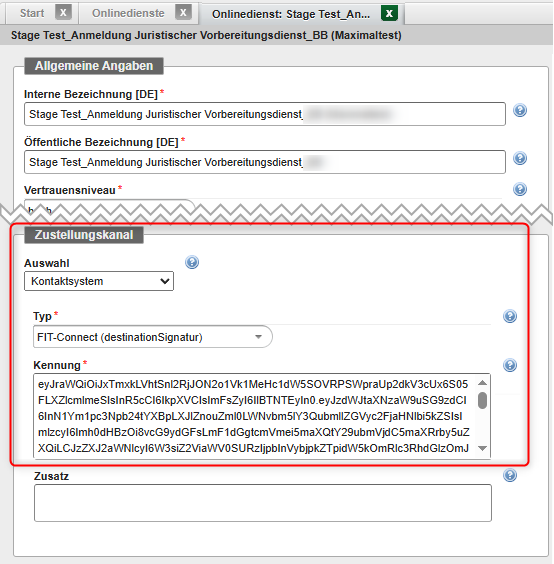Image resolution: width=554 pixels, height=564 pixels.
Task: Switch to the Start tab
Action: pos(32,13)
